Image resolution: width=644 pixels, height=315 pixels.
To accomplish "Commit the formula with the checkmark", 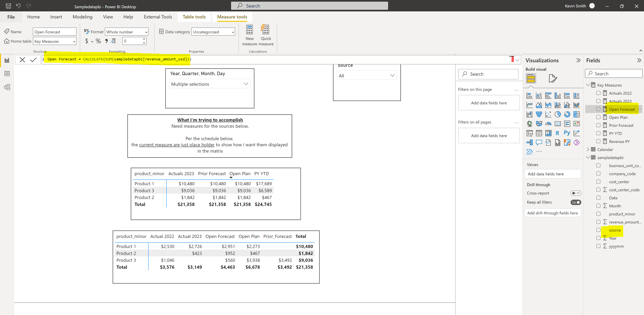I will (33, 60).
